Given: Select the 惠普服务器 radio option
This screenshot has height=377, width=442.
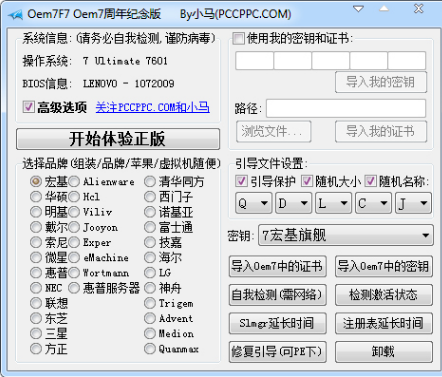Looking at the screenshot, I should point(74,288).
